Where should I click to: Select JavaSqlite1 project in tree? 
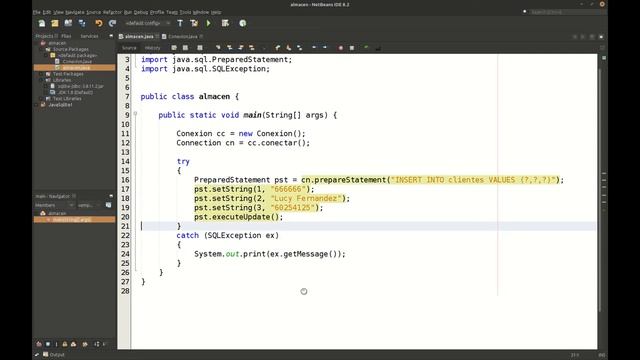60,104
